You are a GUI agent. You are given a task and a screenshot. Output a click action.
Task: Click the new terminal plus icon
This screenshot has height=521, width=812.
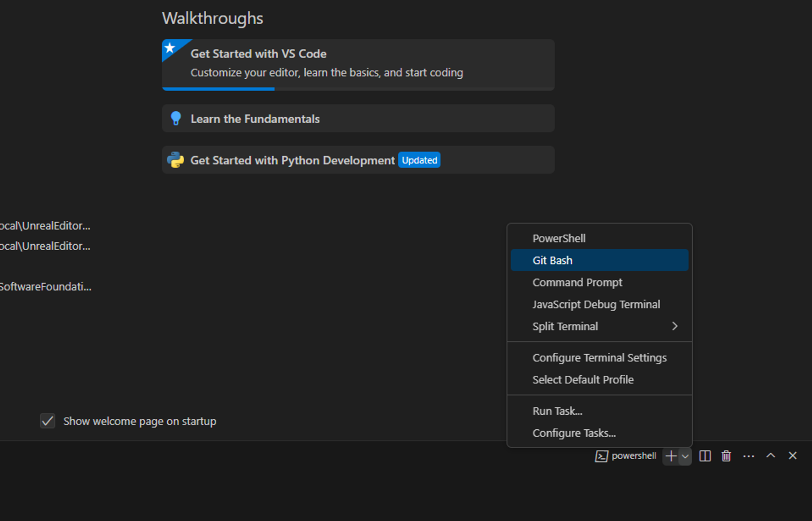click(671, 456)
